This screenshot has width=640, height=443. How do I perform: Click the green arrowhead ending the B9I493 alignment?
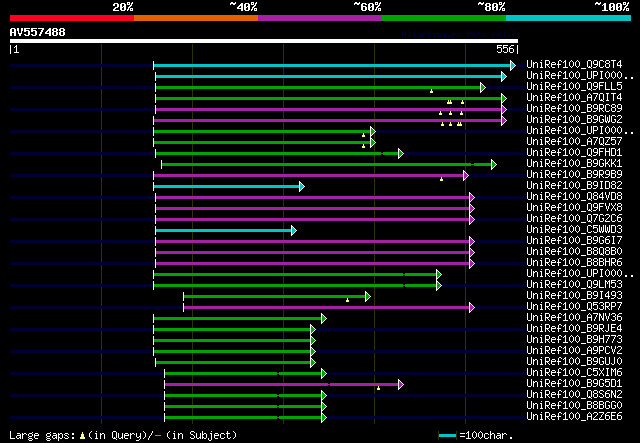click(x=368, y=297)
